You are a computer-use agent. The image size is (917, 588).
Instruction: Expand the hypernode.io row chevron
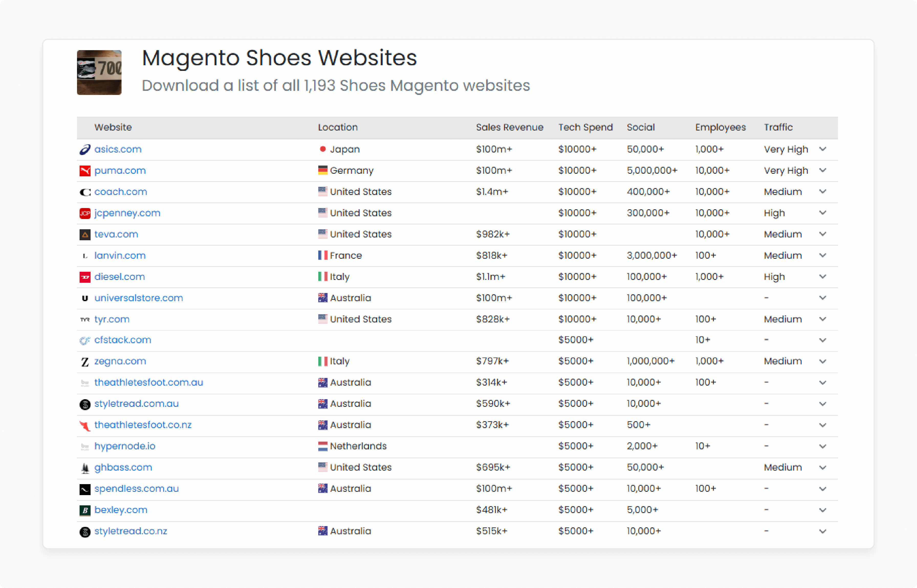click(x=823, y=446)
